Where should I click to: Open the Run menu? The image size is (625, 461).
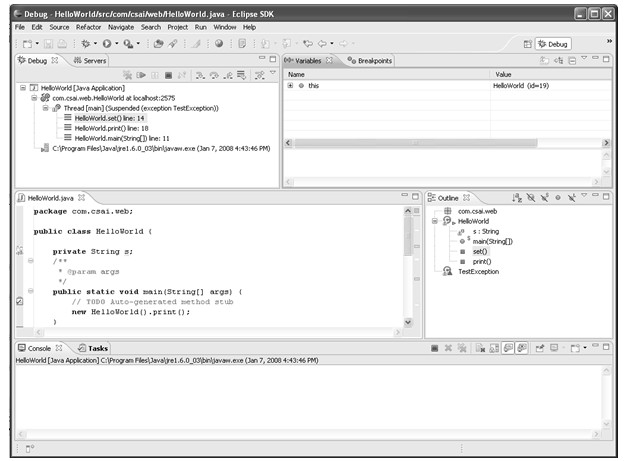(200, 27)
